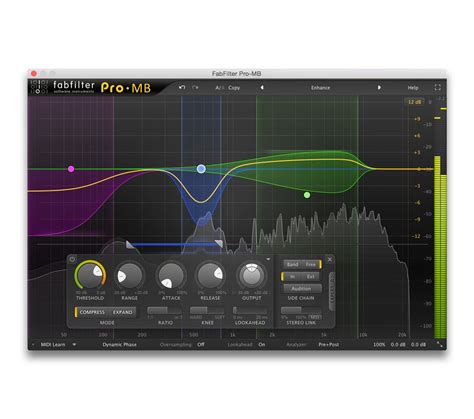Load the next preset with the right arrow
This screenshot has height=419, width=474.
[x=379, y=87]
